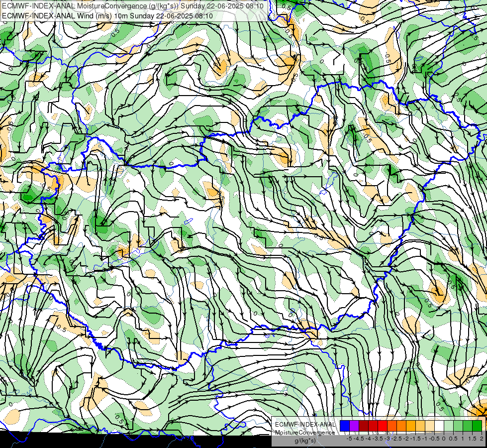The height and width of the screenshot is (448, 487).
Task: Click the amber swatch, -2 to -1.5
Action: (411, 426)
